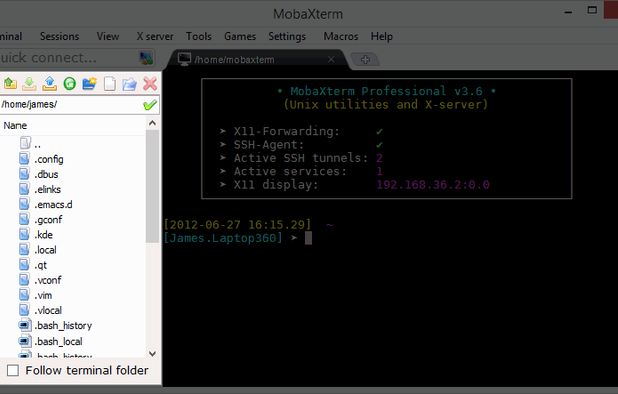
Task: Click the folder icon next to .kde
Action: click(24, 234)
